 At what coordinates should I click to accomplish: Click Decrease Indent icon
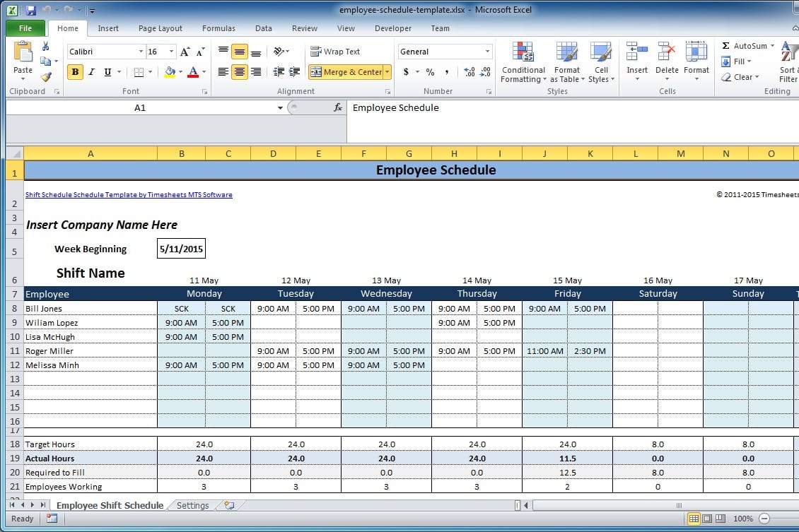click(278, 72)
